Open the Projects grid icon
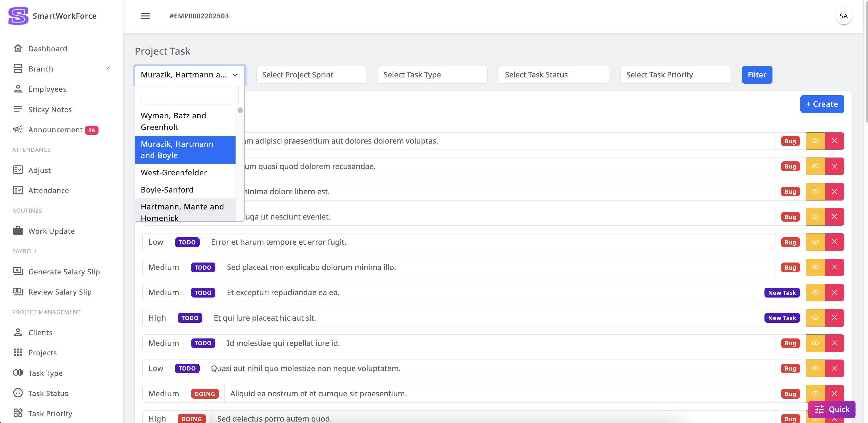The image size is (868, 423). point(18,353)
